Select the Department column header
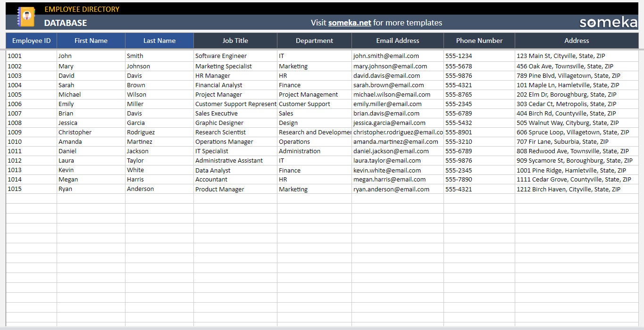 click(314, 41)
